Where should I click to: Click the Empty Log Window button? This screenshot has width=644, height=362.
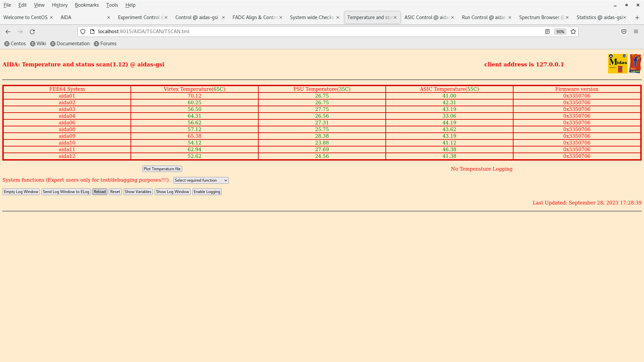(21, 192)
